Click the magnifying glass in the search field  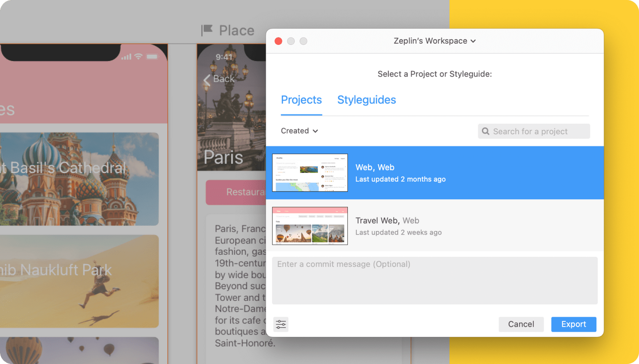coord(485,131)
